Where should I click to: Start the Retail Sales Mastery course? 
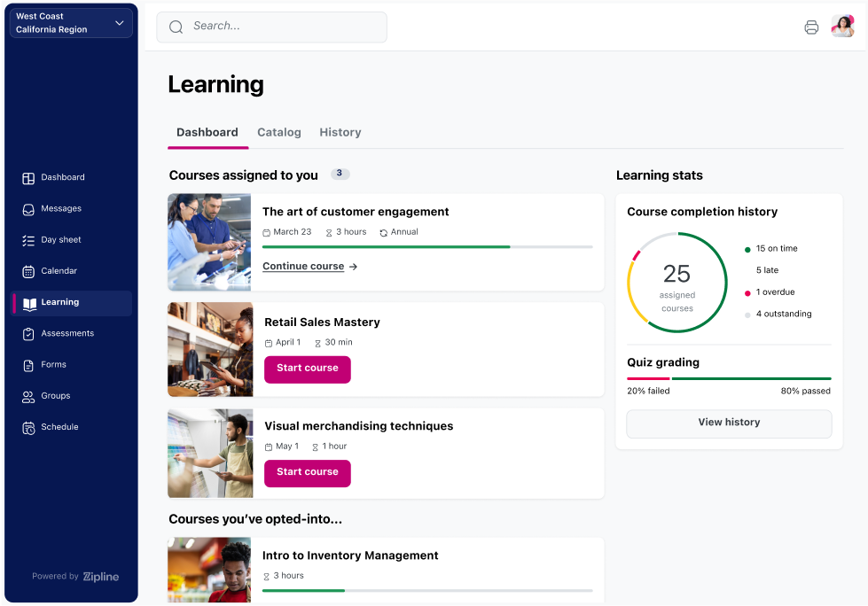pos(308,369)
